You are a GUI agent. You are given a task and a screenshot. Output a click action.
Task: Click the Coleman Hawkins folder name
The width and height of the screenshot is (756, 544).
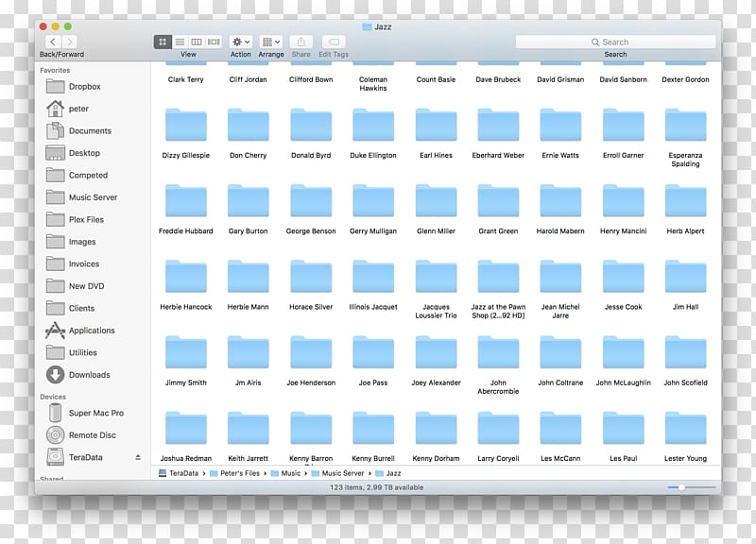click(x=373, y=84)
